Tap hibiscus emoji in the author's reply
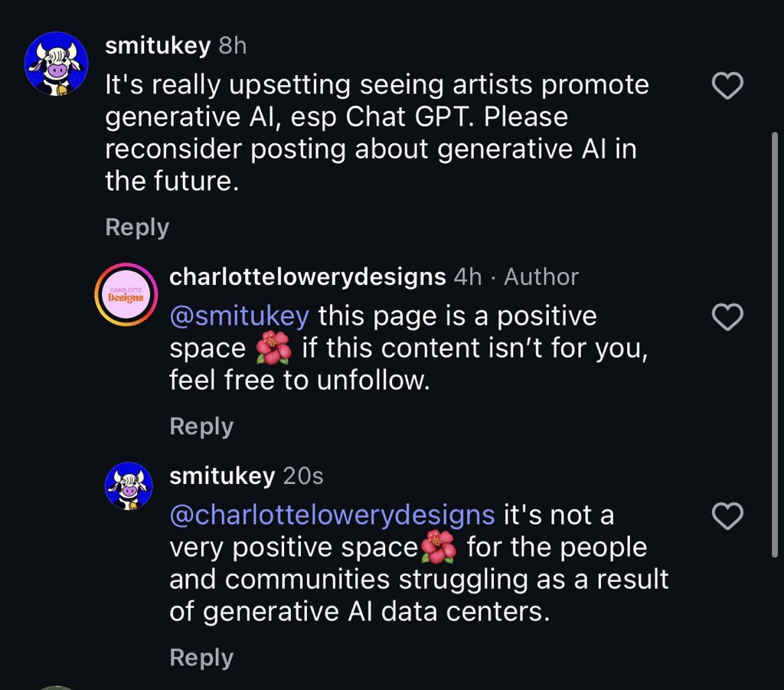The width and height of the screenshot is (784, 690). tap(273, 348)
